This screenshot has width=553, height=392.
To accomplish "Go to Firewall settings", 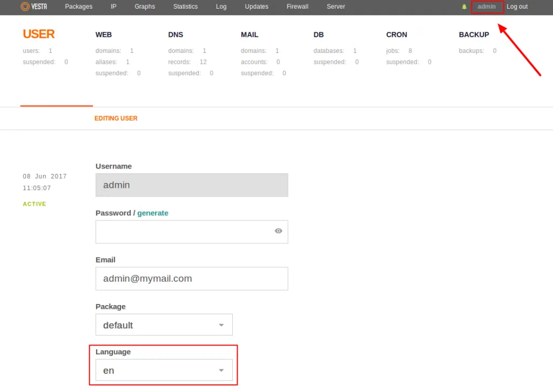I will click(298, 6).
